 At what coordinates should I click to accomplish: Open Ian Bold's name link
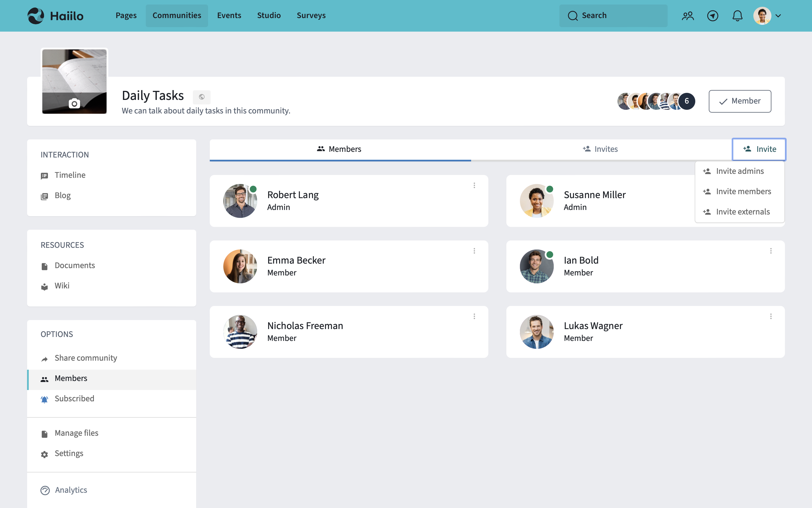click(581, 260)
